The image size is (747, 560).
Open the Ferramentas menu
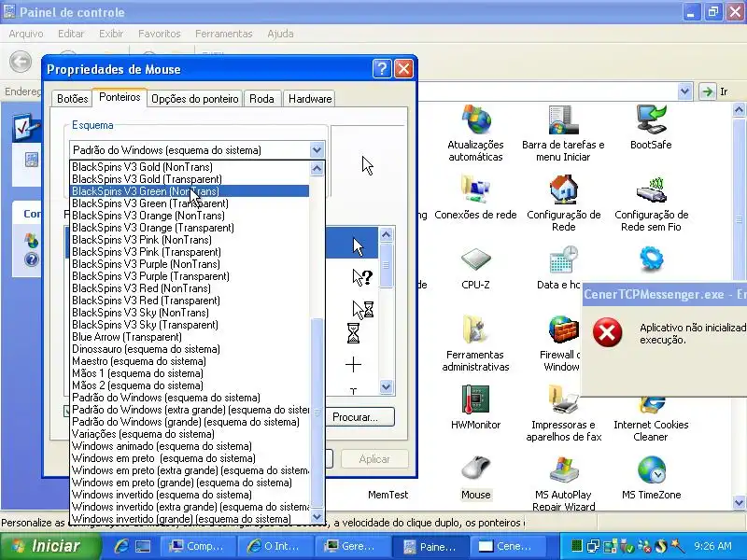tap(223, 34)
